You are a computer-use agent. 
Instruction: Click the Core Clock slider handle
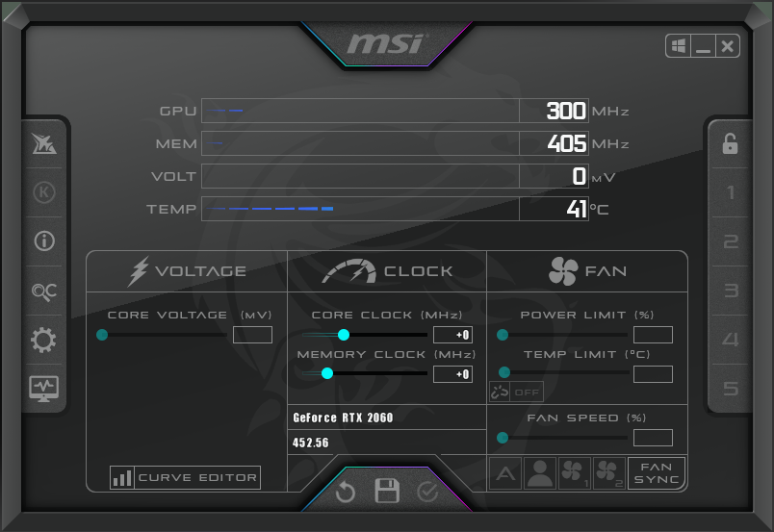(344, 335)
